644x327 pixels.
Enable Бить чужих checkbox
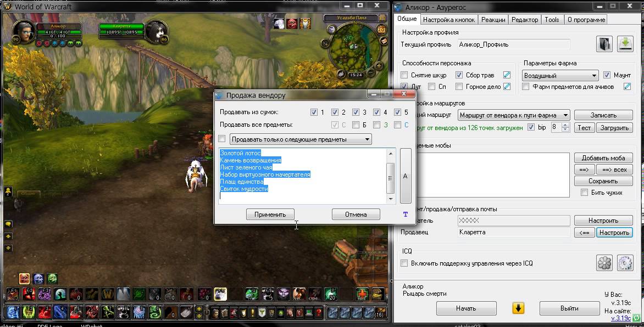point(584,193)
